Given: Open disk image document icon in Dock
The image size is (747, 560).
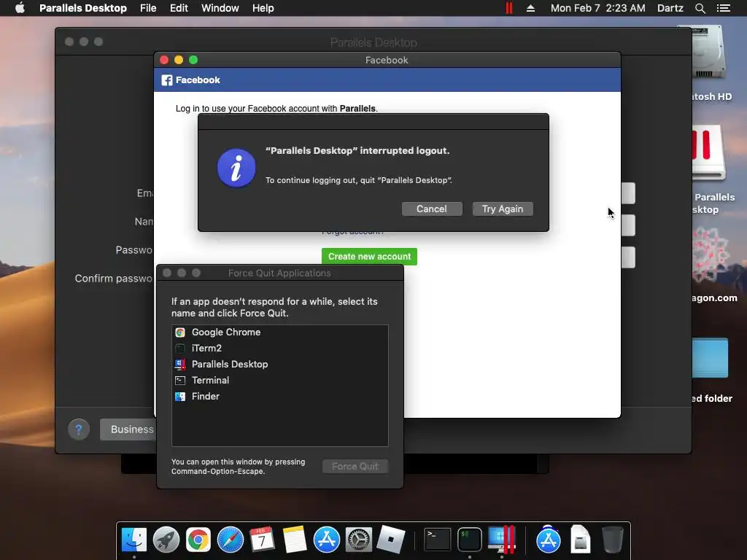Looking at the screenshot, I should pos(580,540).
